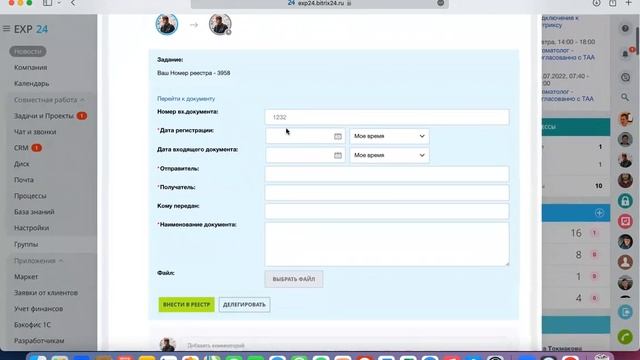Open CRM menu item

[21, 148]
